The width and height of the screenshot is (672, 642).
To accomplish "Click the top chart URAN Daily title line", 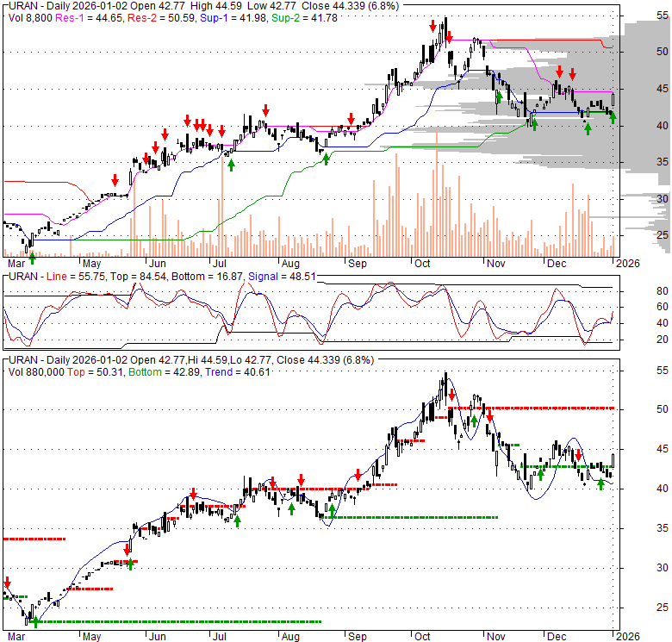I will pos(204,6).
